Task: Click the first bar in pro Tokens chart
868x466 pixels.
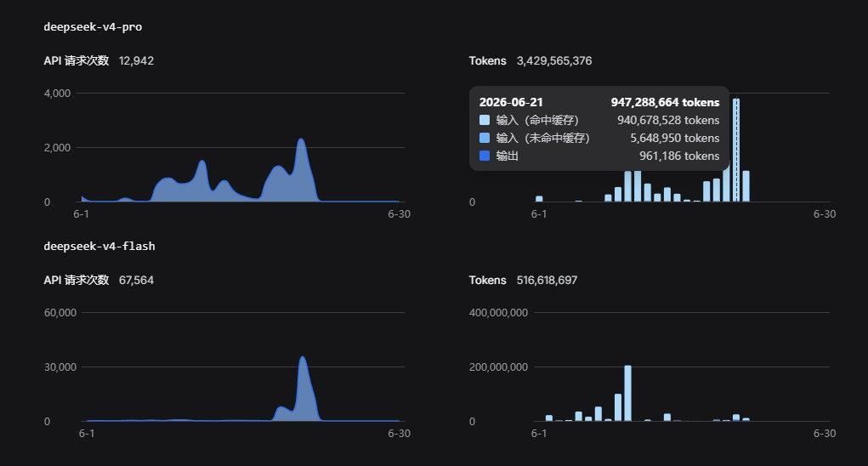Action: click(x=539, y=199)
